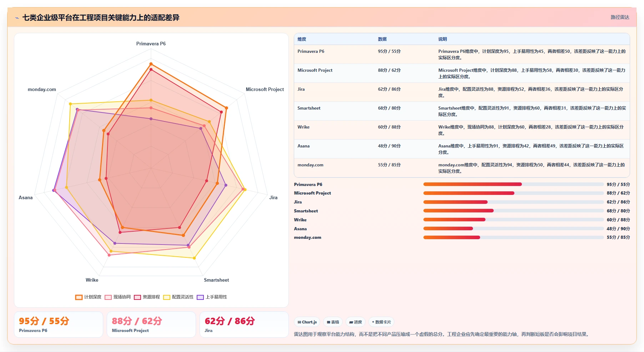The width and height of the screenshot is (644, 352).
Task: Toggle the 计划深度 legend series
Action: 88,297
